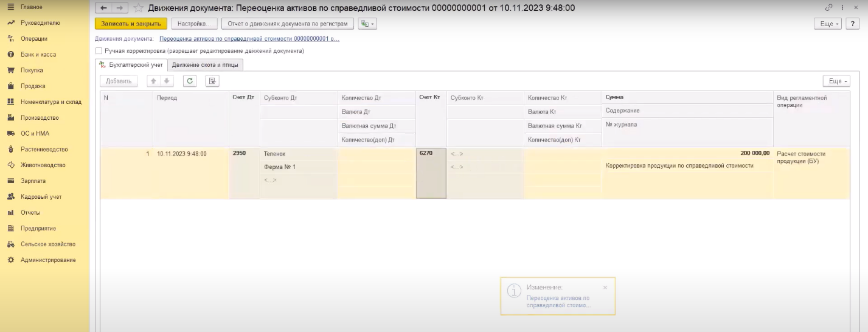
Task: Select the Бухгалтерский учет tab
Action: pos(131,64)
